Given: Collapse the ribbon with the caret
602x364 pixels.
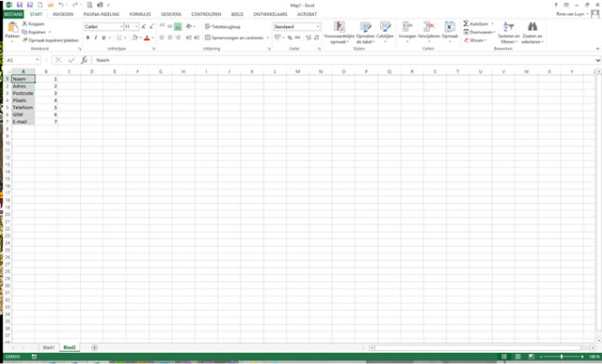Looking at the screenshot, I should click(x=597, y=48).
